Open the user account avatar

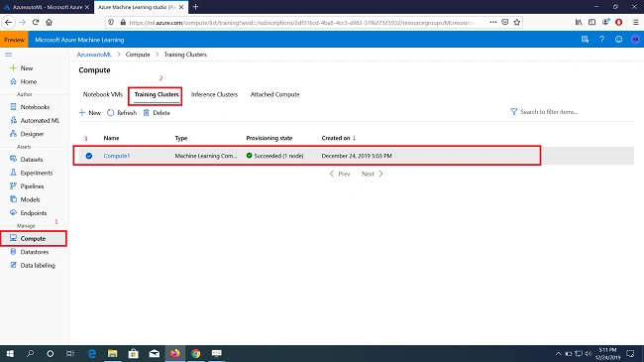[x=635, y=40]
